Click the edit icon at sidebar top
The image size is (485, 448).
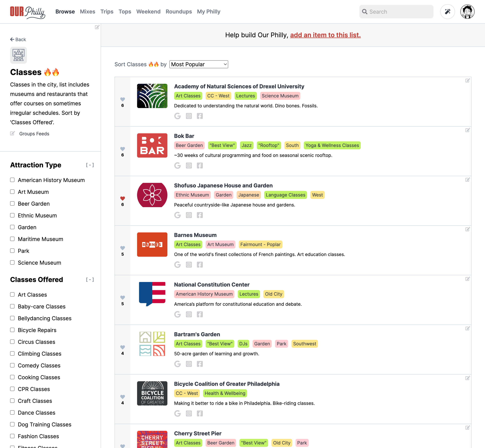pos(97,27)
